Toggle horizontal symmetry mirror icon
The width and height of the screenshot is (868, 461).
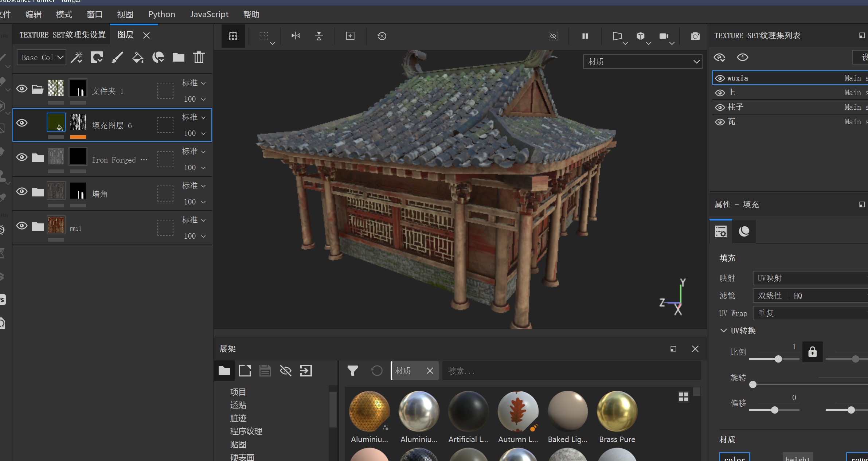(x=296, y=36)
